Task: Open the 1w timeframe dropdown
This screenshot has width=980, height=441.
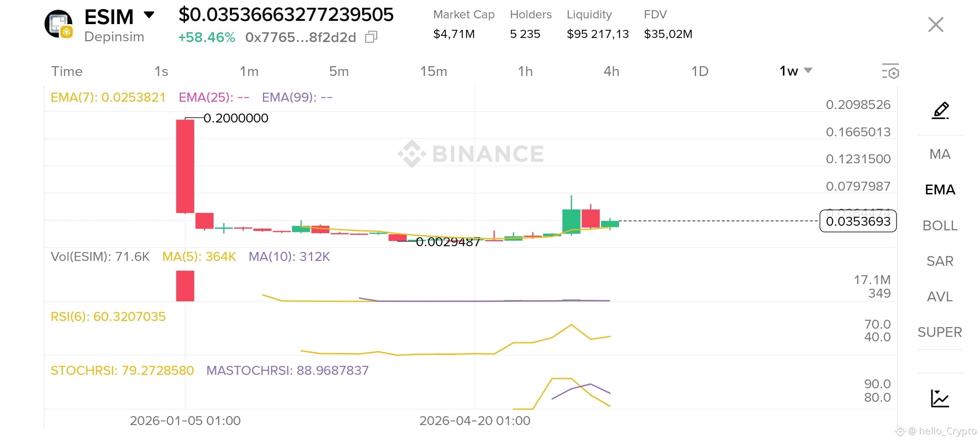Action: [x=795, y=71]
